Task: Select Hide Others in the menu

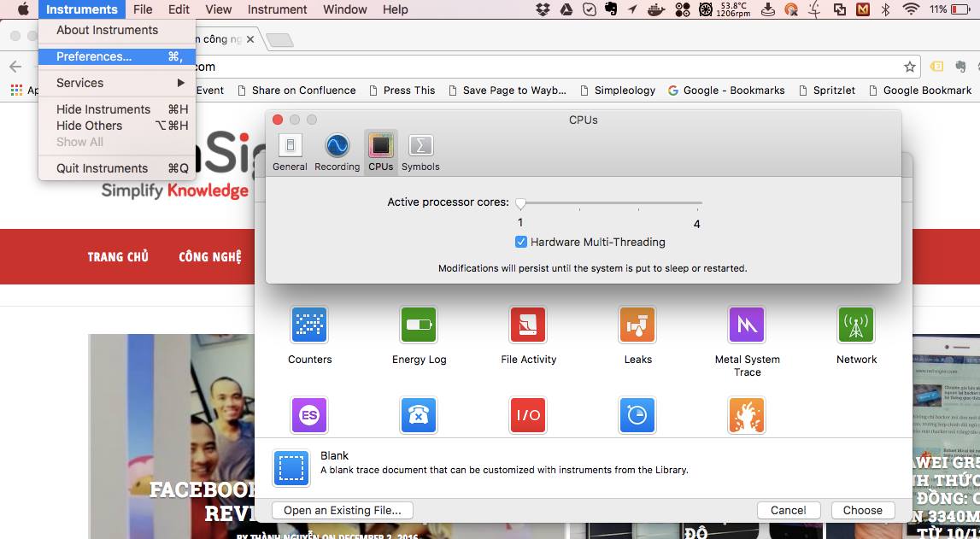Action: 117,126
